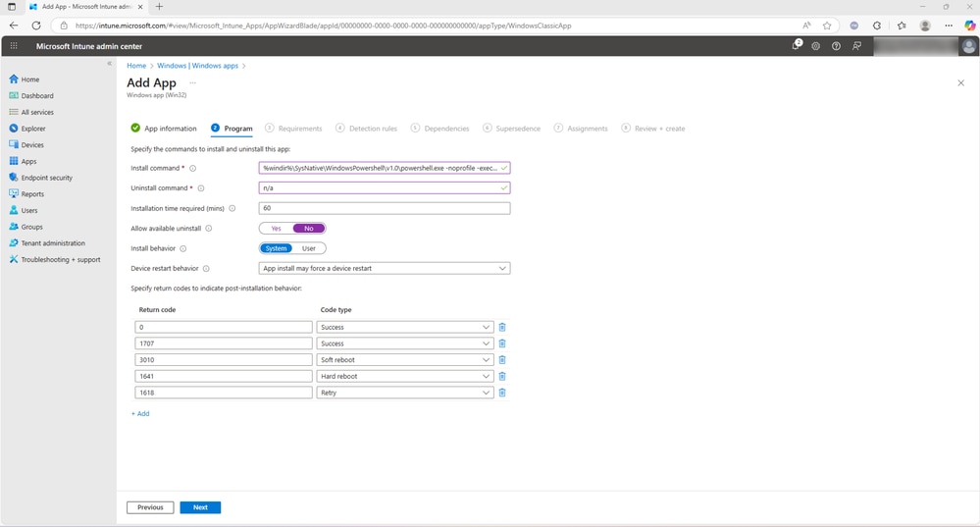Edit the 3010 return code field

click(223, 359)
